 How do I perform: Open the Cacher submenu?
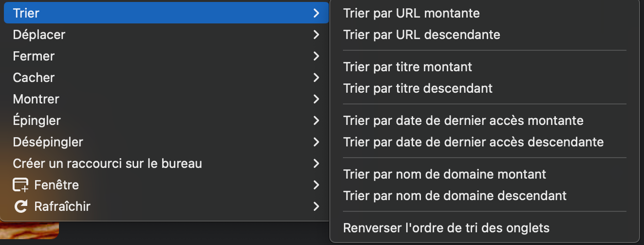tap(34, 78)
